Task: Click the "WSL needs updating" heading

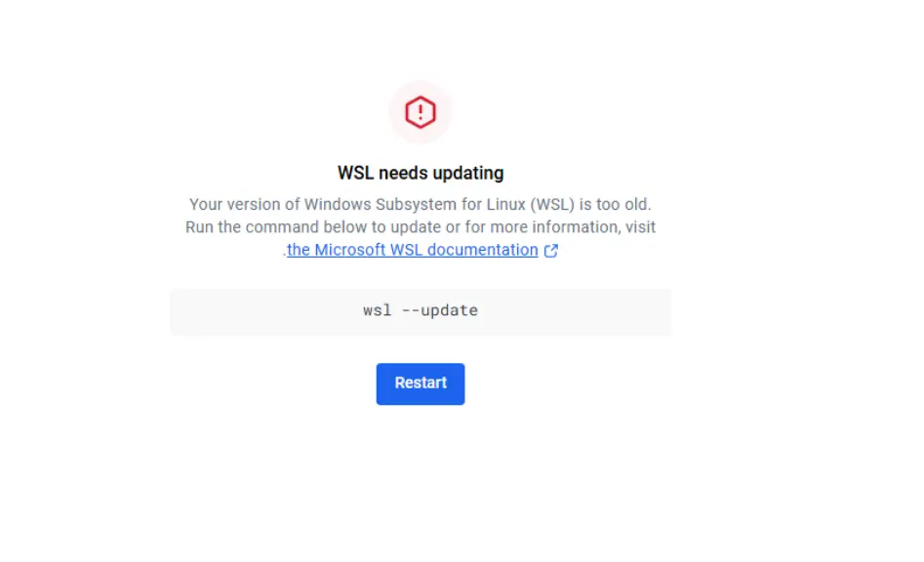Action: click(421, 173)
